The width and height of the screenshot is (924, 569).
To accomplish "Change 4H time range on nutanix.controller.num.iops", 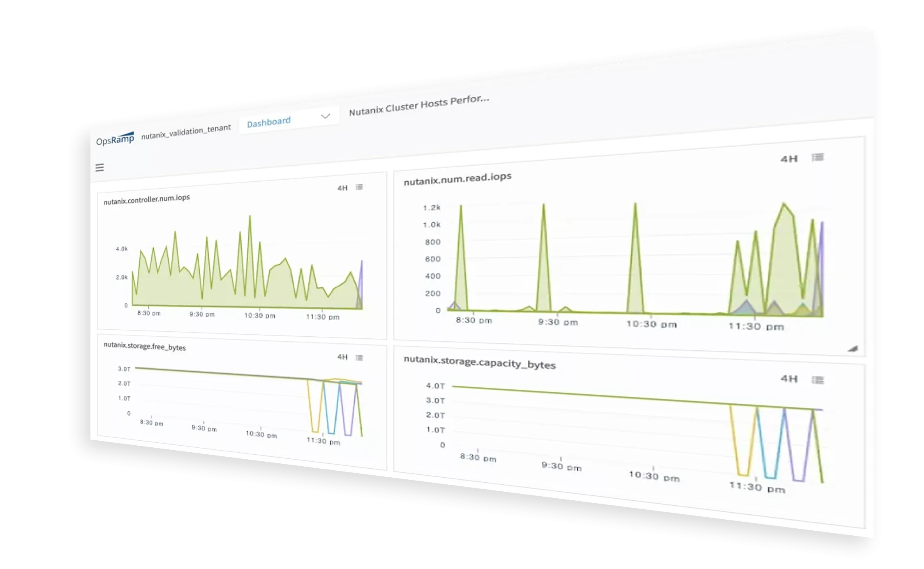I will [342, 188].
